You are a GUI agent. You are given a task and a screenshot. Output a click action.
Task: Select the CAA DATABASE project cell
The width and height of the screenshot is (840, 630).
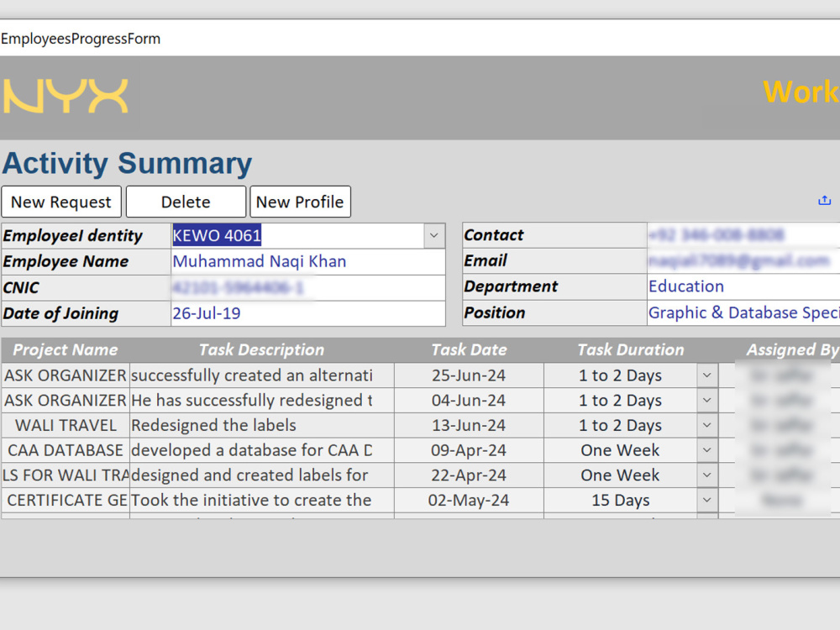click(66, 450)
